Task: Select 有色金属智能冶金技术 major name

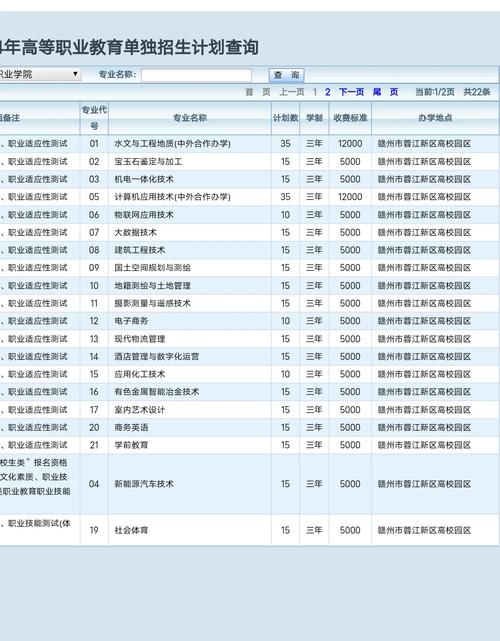Action: (157, 392)
